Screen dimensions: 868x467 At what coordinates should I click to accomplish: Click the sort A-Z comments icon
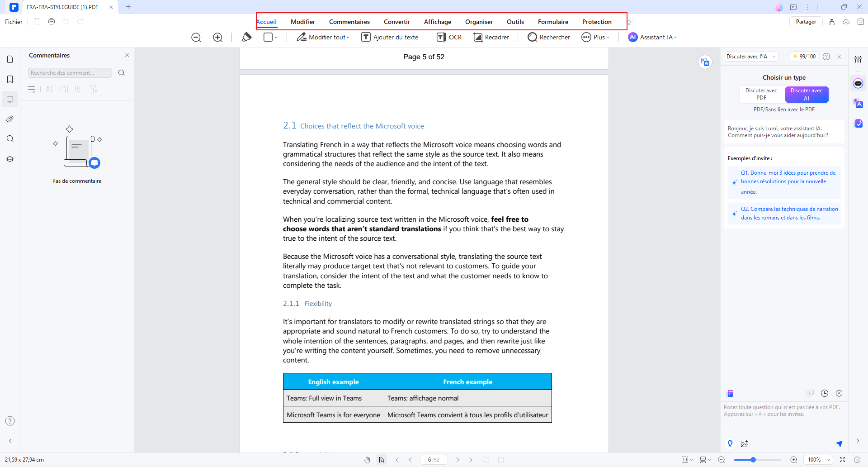coord(50,89)
